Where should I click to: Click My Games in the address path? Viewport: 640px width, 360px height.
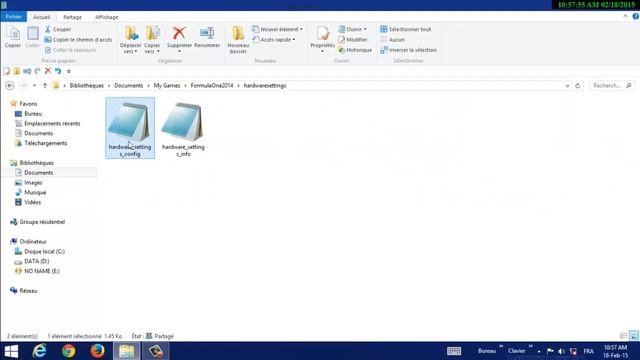167,86
